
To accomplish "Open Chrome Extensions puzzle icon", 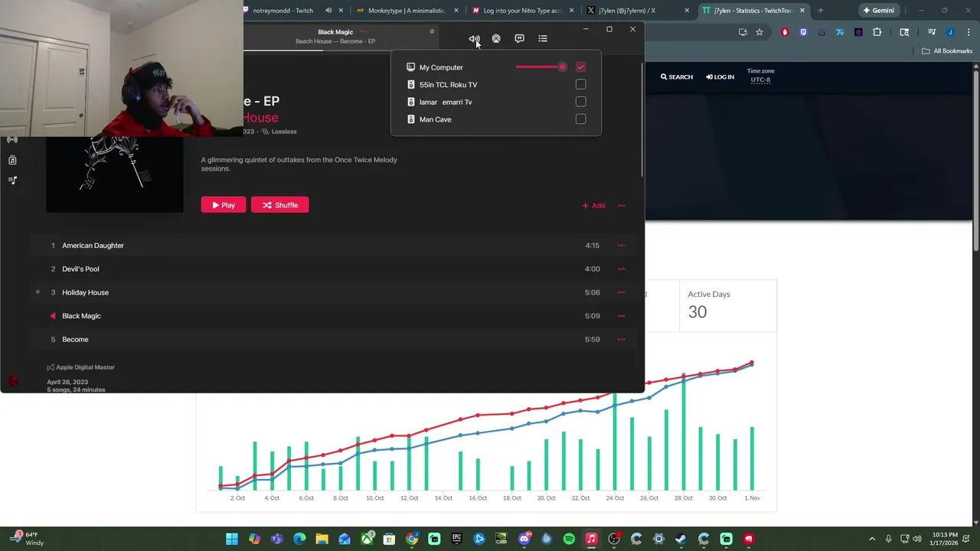I will [x=877, y=32].
